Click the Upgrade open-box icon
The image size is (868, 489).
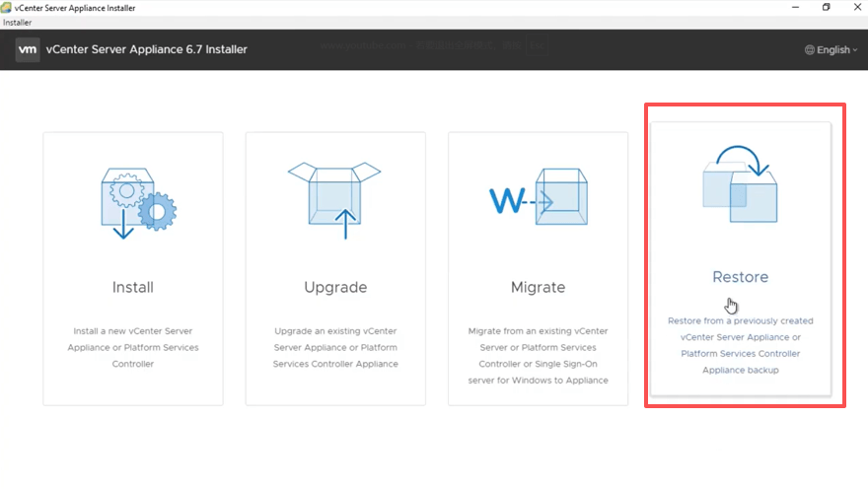[334, 200]
